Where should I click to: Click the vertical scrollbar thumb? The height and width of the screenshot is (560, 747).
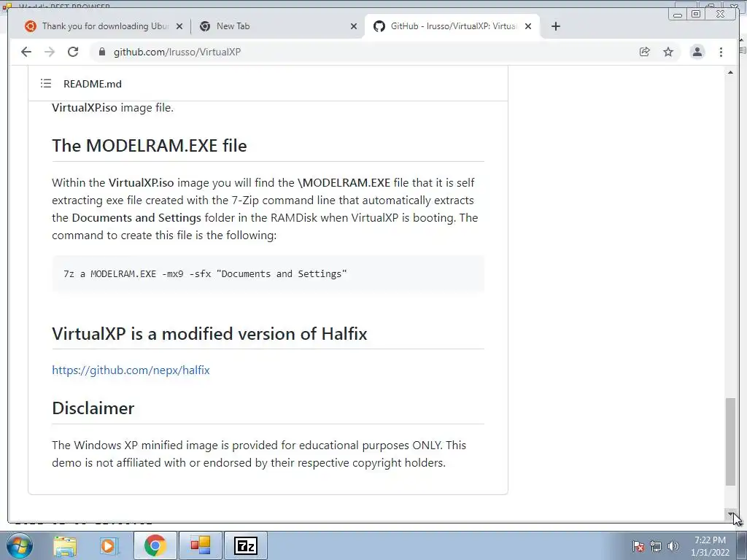pyautogui.click(x=730, y=441)
